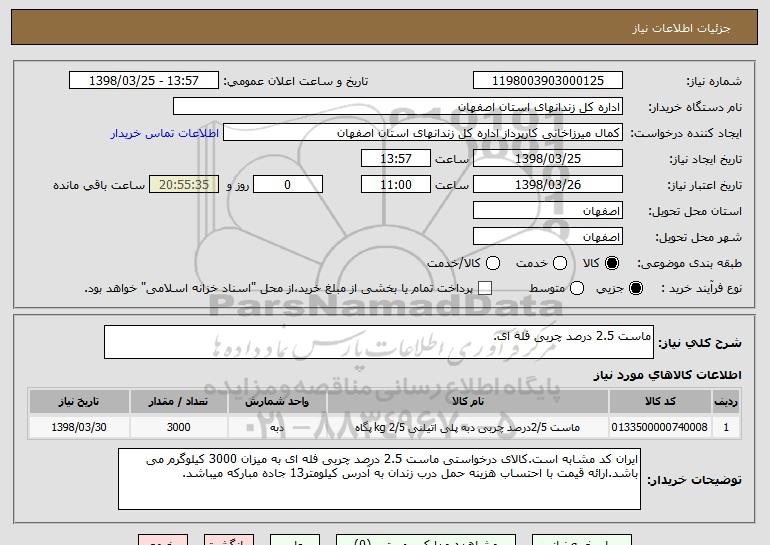Click the شماره نیاز field 1198003903000125
The image size is (770, 545).
548,81
